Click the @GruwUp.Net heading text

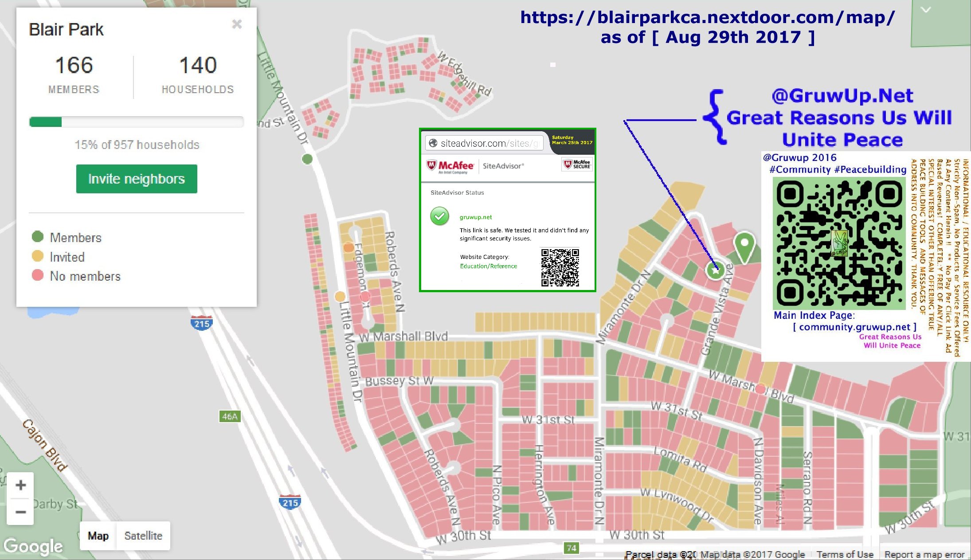(x=842, y=95)
